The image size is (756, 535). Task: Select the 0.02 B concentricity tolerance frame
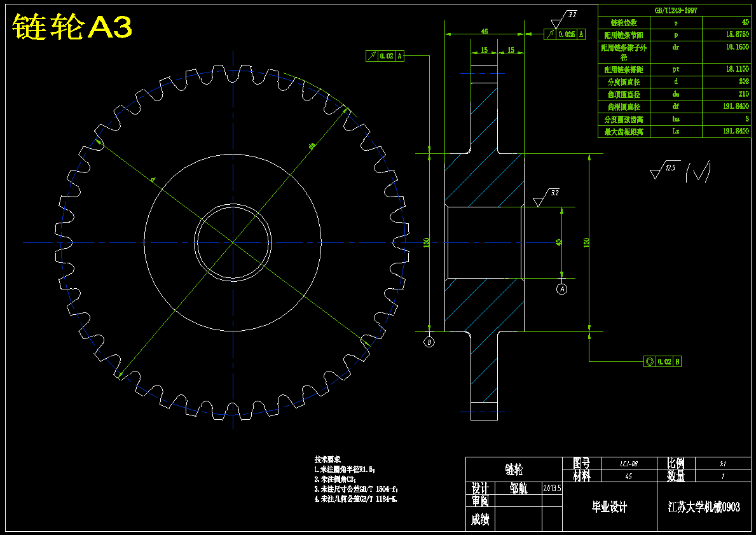coord(663,361)
